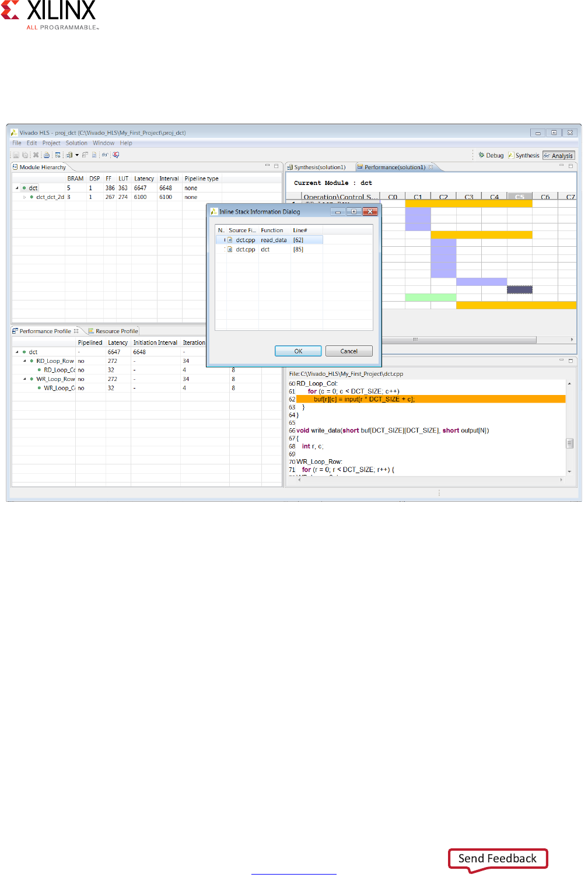
Task: Open the File menu
Action: pyautogui.click(x=17, y=143)
